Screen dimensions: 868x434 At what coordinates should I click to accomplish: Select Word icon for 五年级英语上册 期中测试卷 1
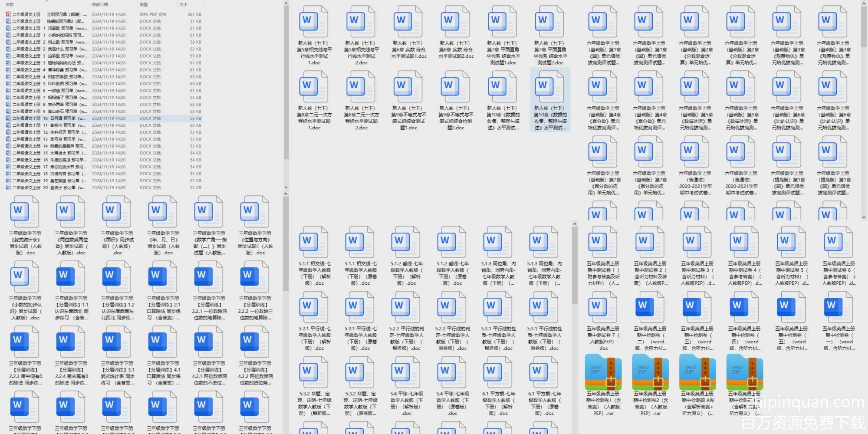pyautogui.click(x=603, y=242)
